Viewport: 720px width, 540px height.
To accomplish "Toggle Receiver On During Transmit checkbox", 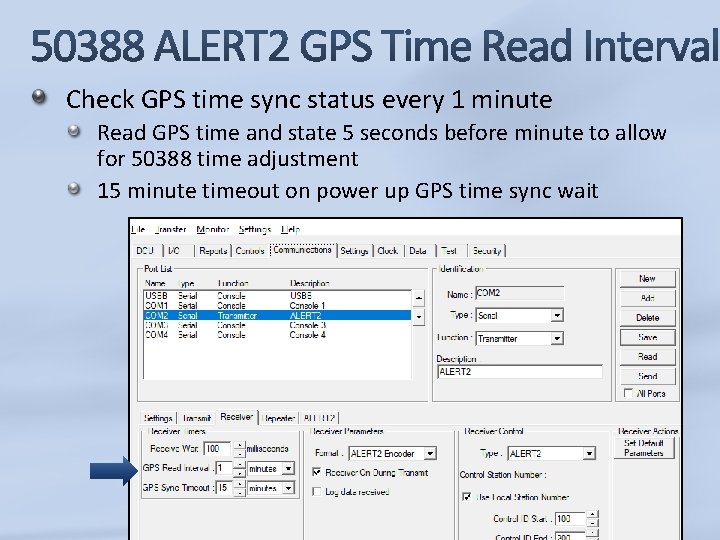I will click(316, 472).
